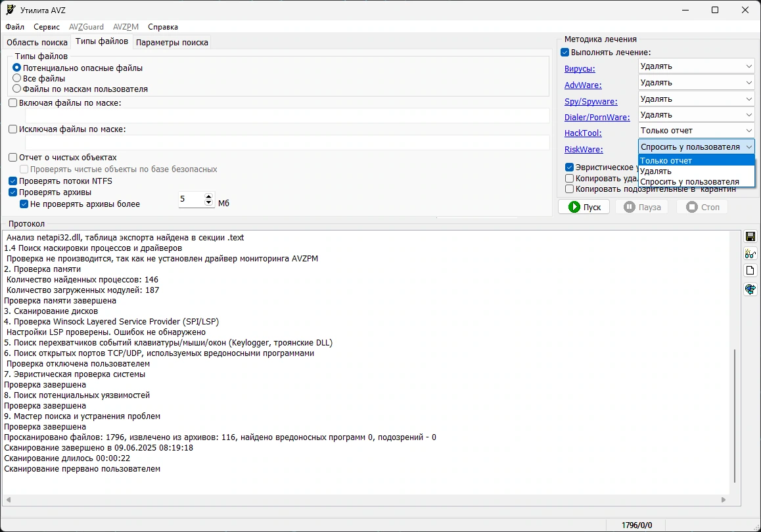Pick Спросить у пользователя from open list
761x532 pixels.
(x=697, y=182)
